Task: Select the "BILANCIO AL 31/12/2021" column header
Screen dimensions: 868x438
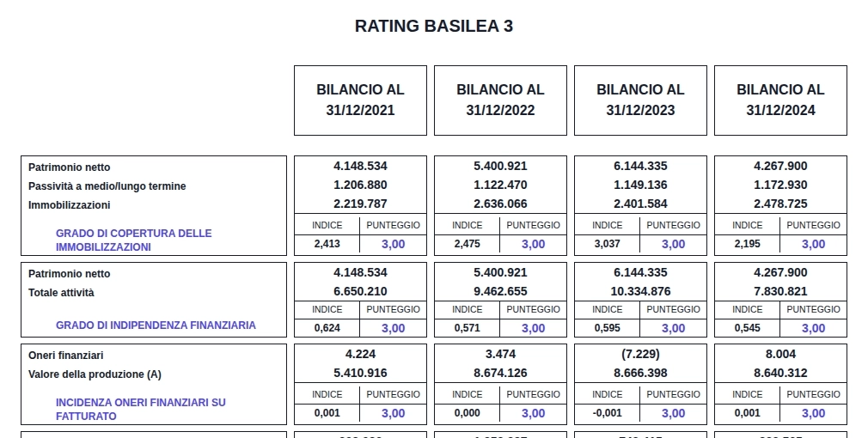Action: coord(360,100)
